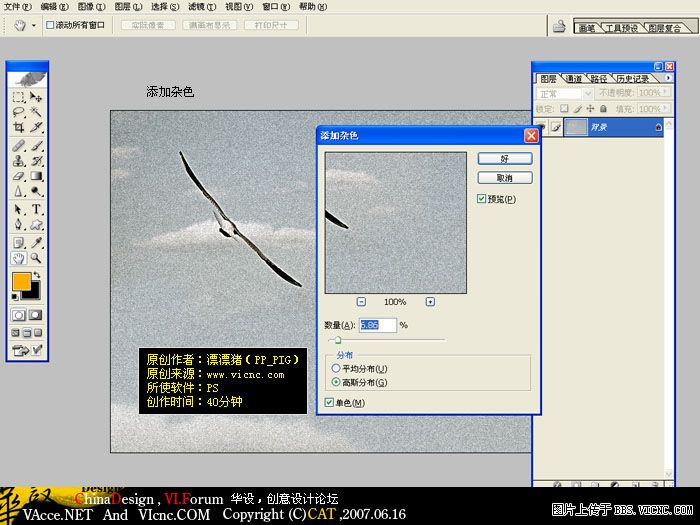The height and width of the screenshot is (525, 700).
Task: Select the Move tool
Action: [x=36, y=97]
